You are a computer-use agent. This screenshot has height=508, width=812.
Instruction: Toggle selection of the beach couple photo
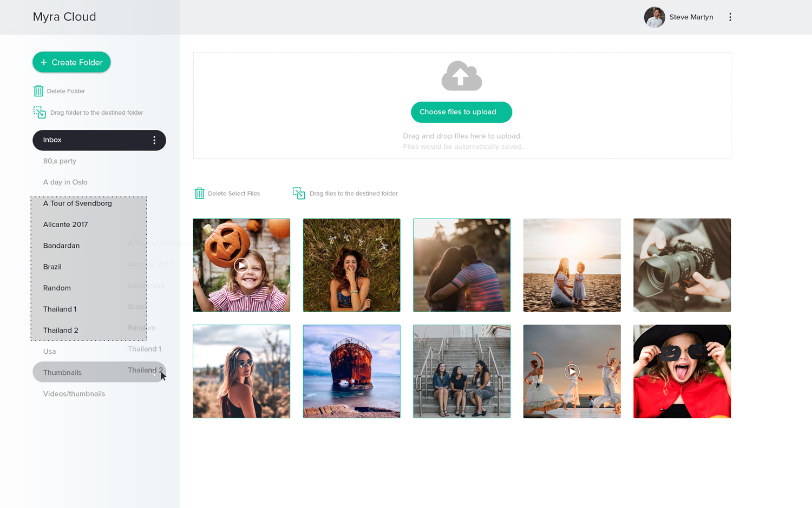coord(461,265)
